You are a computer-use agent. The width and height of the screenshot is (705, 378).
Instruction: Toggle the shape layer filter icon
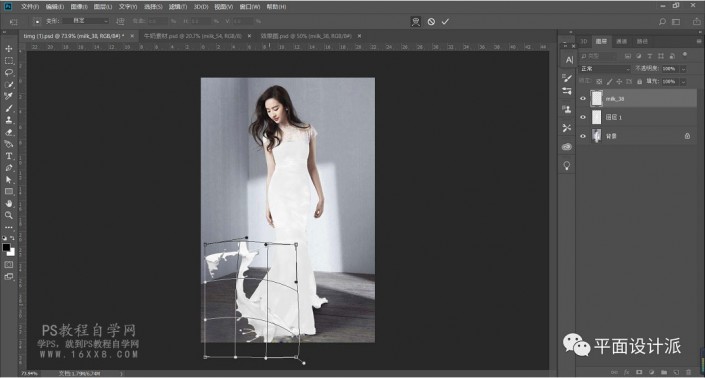point(660,56)
